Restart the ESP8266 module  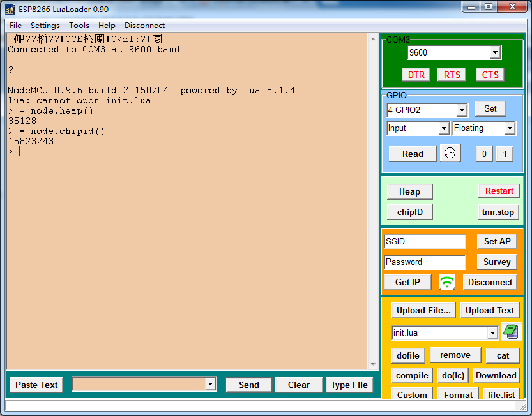(x=499, y=191)
